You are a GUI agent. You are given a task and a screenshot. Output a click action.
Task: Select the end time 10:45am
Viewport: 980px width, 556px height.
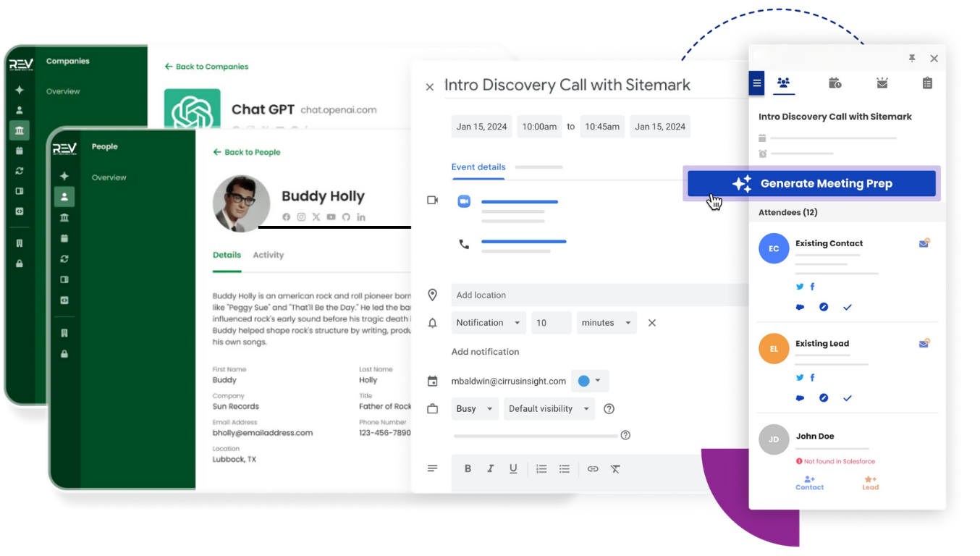pos(602,127)
